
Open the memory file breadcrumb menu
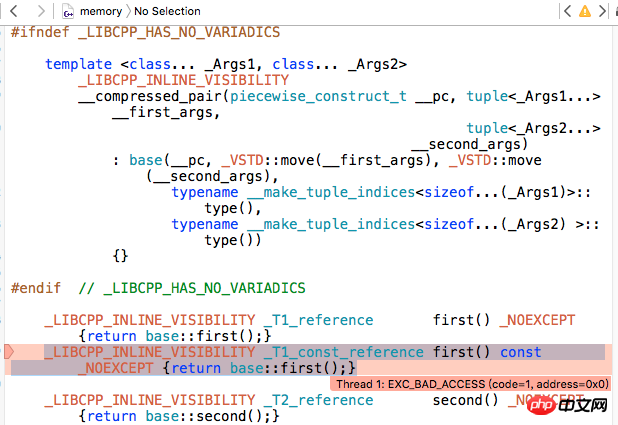coord(100,11)
